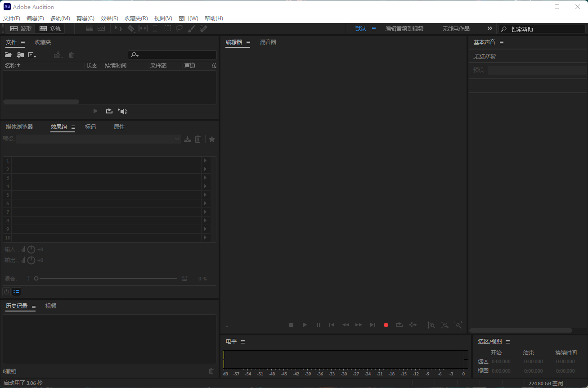588x388 pixels.
Task: Open file folder icon in Files panel
Action: point(8,55)
